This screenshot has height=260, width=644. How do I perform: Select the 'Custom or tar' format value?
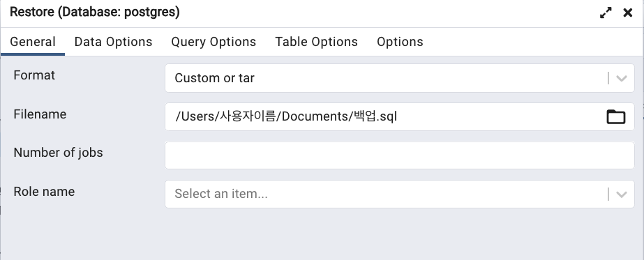tap(214, 78)
